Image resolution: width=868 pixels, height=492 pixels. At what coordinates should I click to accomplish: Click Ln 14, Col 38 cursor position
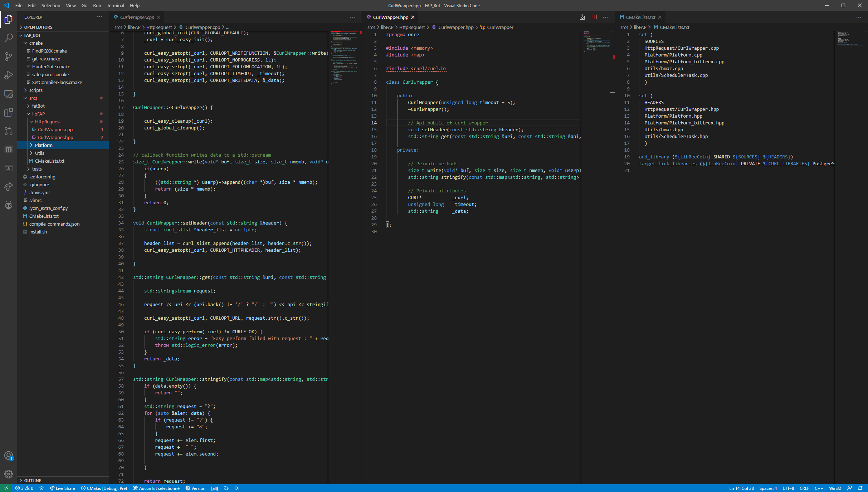click(741, 488)
